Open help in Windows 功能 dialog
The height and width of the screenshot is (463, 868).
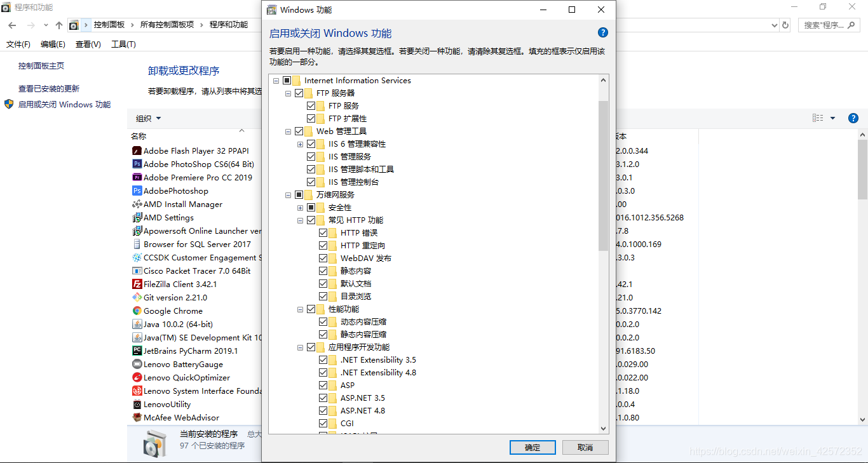click(x=603, y=33)
